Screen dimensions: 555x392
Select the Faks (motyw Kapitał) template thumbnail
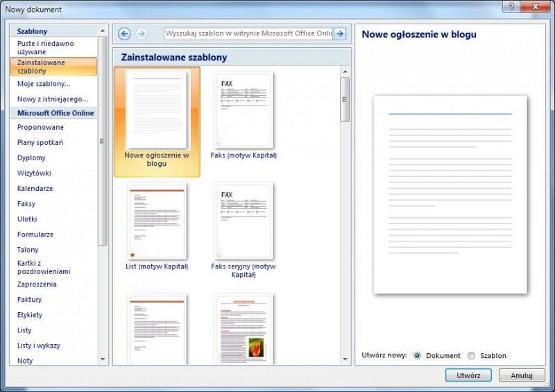click(x=244, y=111)
